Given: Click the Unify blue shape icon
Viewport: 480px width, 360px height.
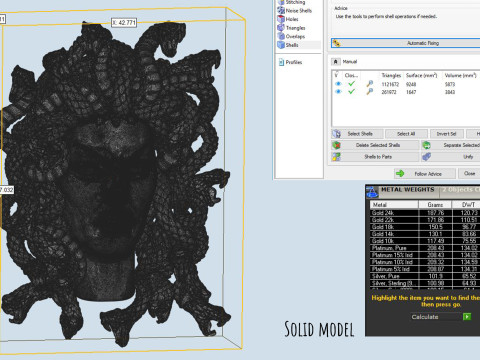Looking at the screenshot, I should pos(426,157).
